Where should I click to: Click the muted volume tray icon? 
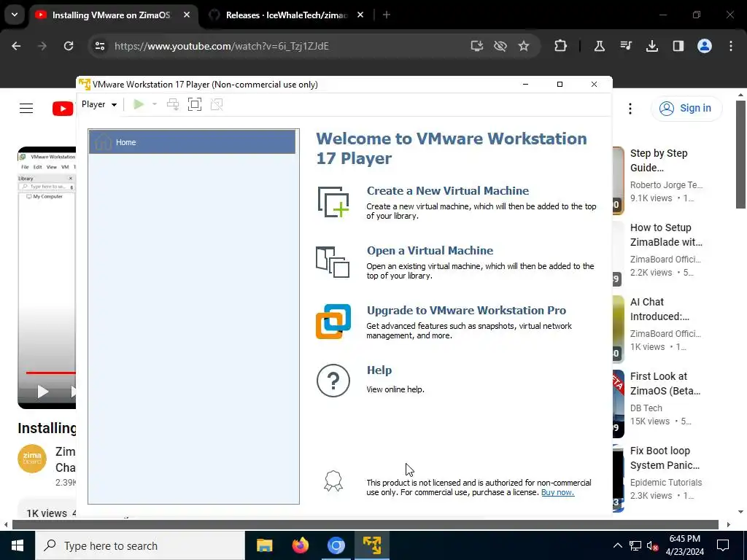pyautogui.click(x=652, y=545)
